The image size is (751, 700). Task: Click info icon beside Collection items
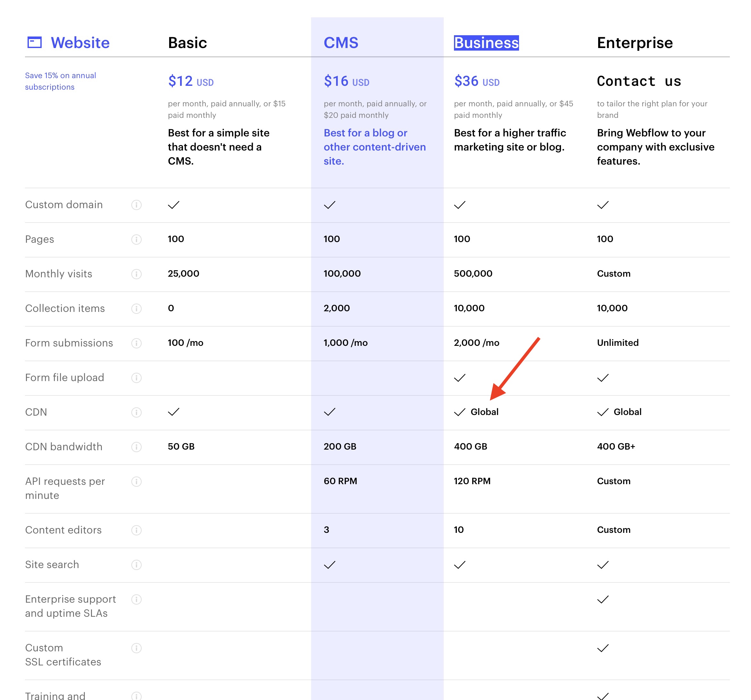point(136,308)
